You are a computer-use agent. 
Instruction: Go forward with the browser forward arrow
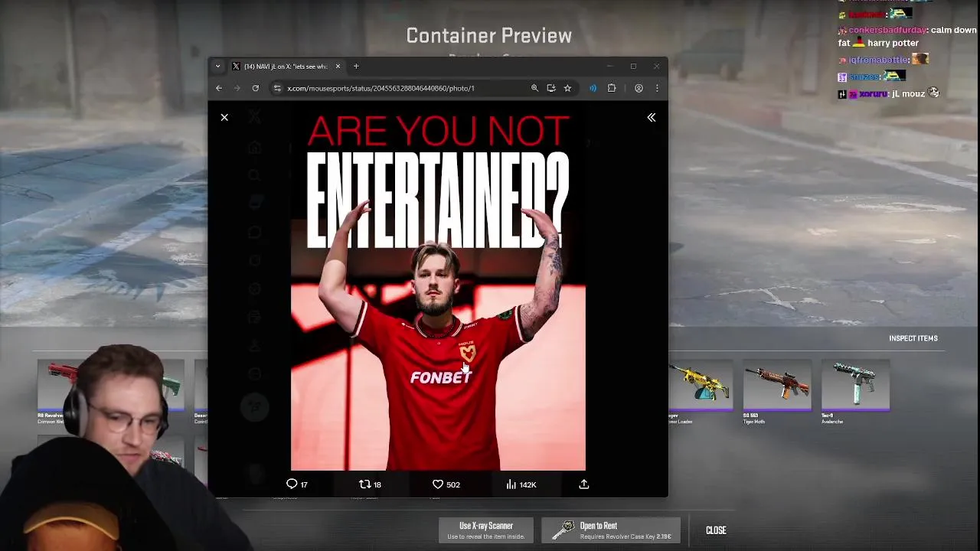pyautogui.click(x=237, y=88)
